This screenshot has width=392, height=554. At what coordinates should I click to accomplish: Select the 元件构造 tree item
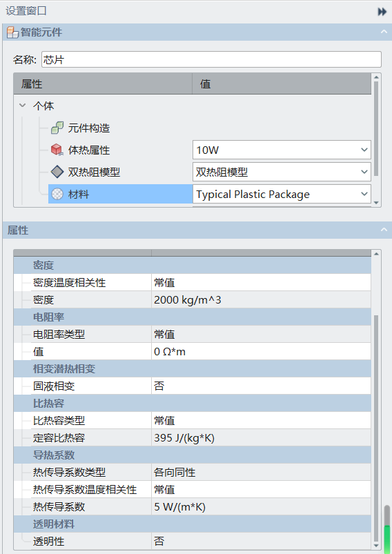[x=89, y=128]
